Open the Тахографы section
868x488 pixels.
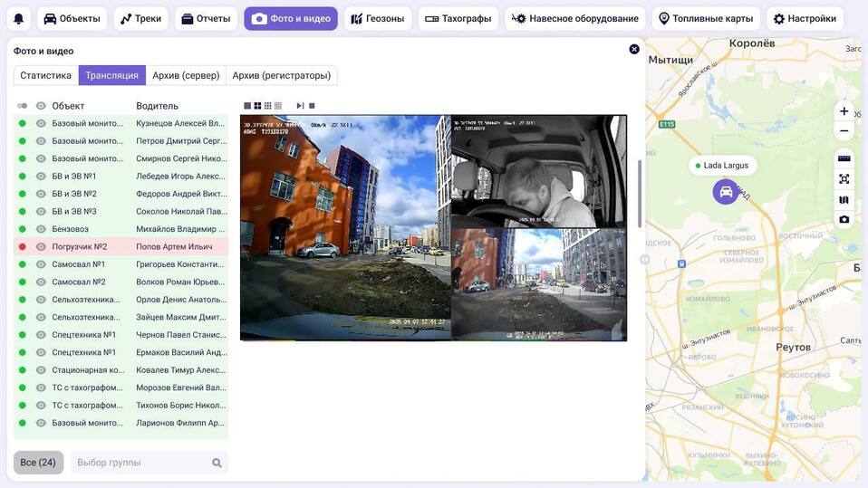pos(458,18)
